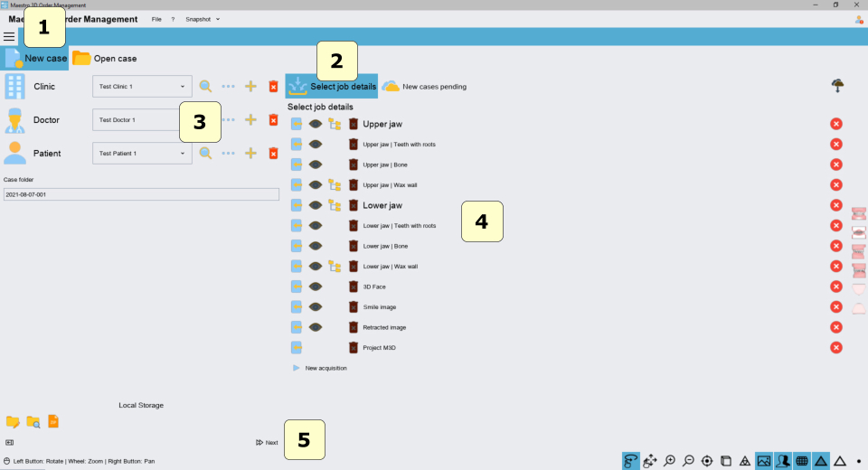Import file for Upper jaw row

click(x=297, y=124)
